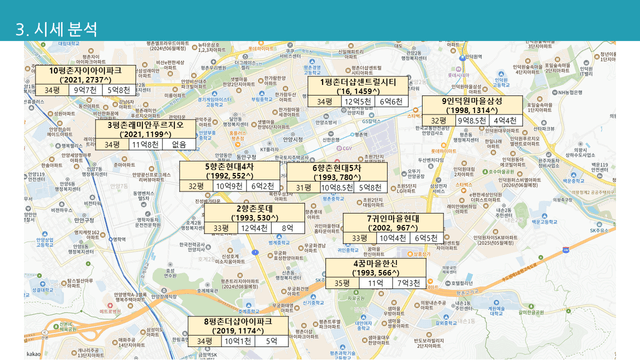
Task: Click the '12억5천' price cell
Action: [358, 101]
